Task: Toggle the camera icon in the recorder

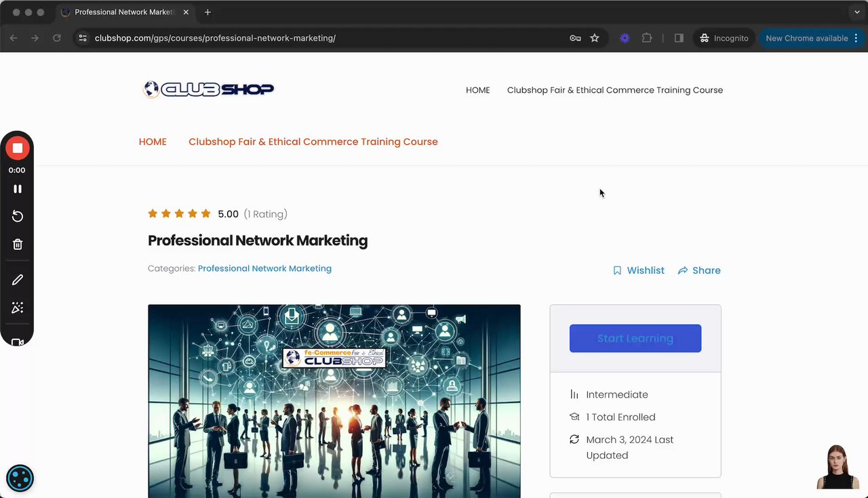Action: pos(18,341)
